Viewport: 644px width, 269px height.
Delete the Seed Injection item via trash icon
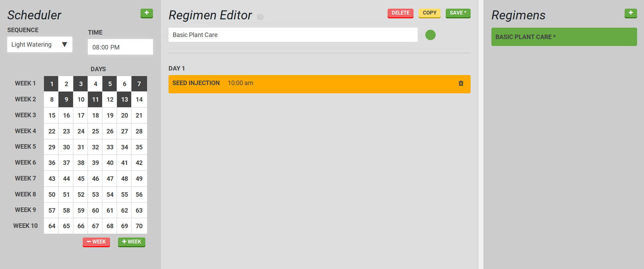pos(461,83)
